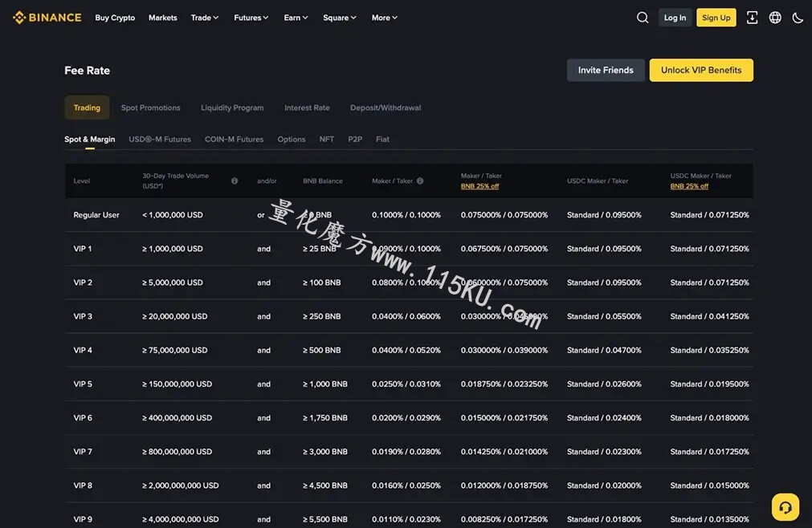Click Level column header
The height and width of the screenshot is (528, 812).
coord(81,181)
